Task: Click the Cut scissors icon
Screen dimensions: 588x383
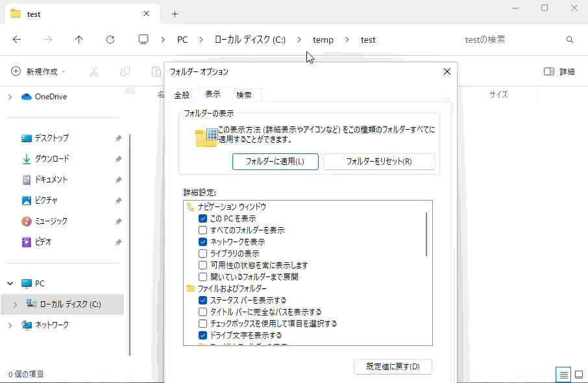Action: pos(94,71)
